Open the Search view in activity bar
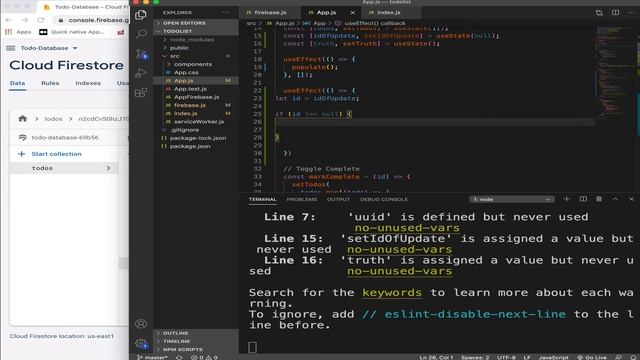 point(141,34)
